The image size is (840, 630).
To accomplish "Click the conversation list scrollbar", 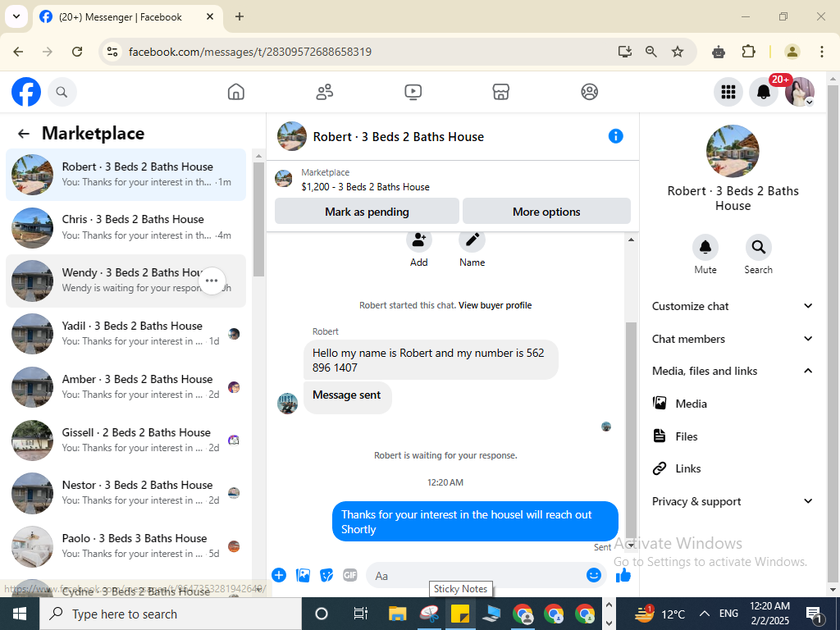I will (258, 218).
